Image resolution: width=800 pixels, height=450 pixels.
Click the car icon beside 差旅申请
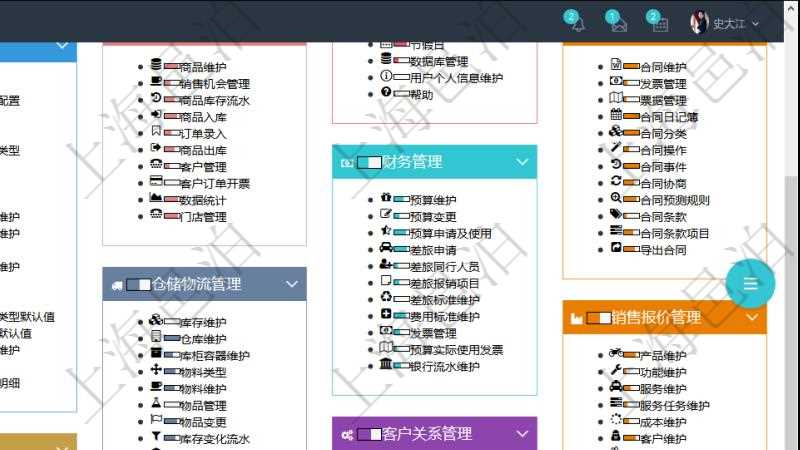tap(386, 247)
